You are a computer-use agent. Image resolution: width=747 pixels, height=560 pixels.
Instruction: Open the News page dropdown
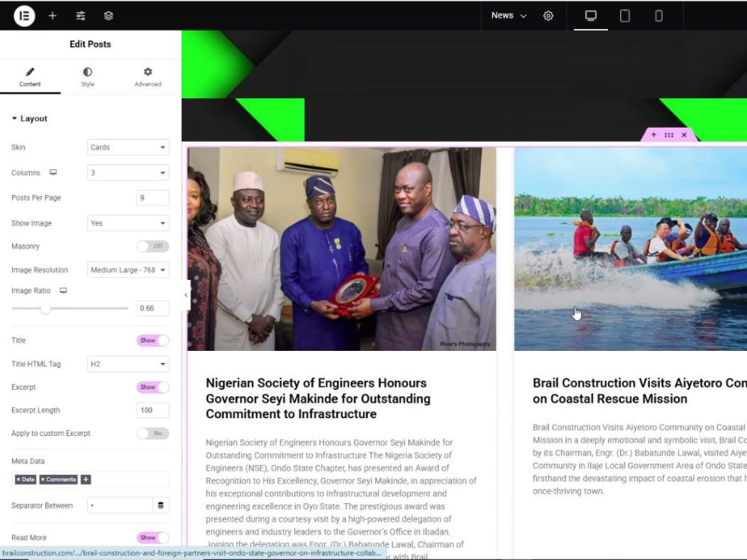click(x=509, y=16)
